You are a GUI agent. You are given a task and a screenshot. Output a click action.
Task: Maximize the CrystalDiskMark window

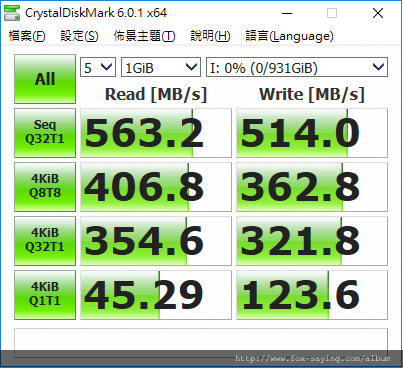332,13
